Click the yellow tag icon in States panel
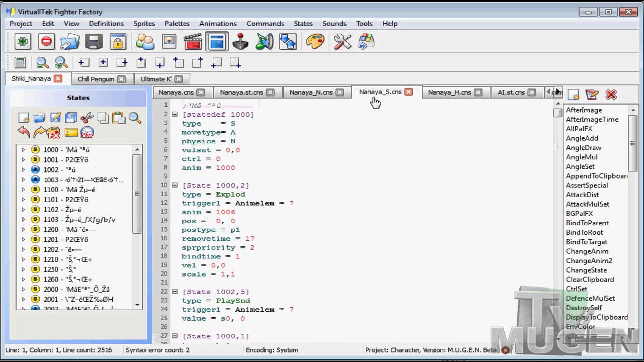Viewport: 644px width, 362px height. pyautogui.click(x=71, y=133)
